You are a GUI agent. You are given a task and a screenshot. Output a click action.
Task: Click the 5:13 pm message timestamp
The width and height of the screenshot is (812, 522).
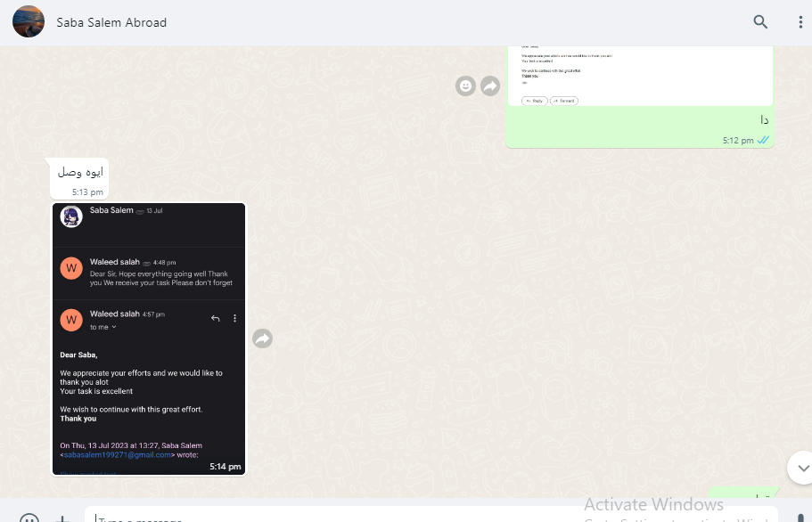87,192
